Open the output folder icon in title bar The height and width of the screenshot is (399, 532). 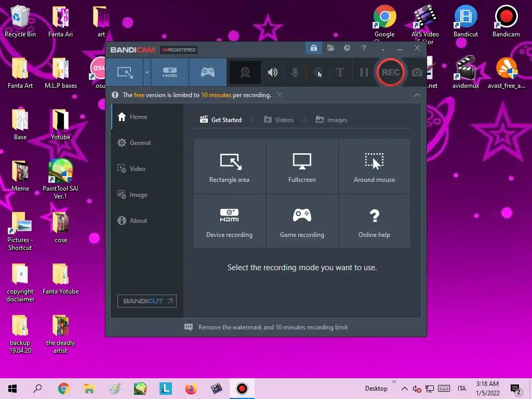pos(330,48)
